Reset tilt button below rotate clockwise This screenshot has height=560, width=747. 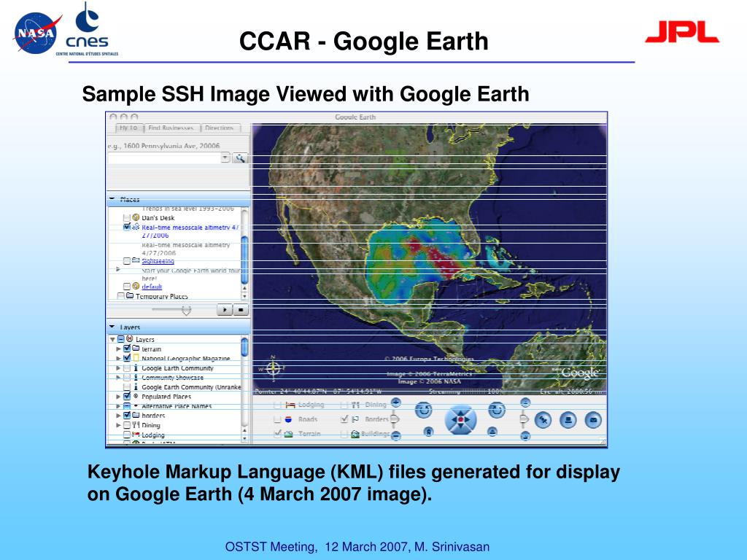(x=492, y=432)
